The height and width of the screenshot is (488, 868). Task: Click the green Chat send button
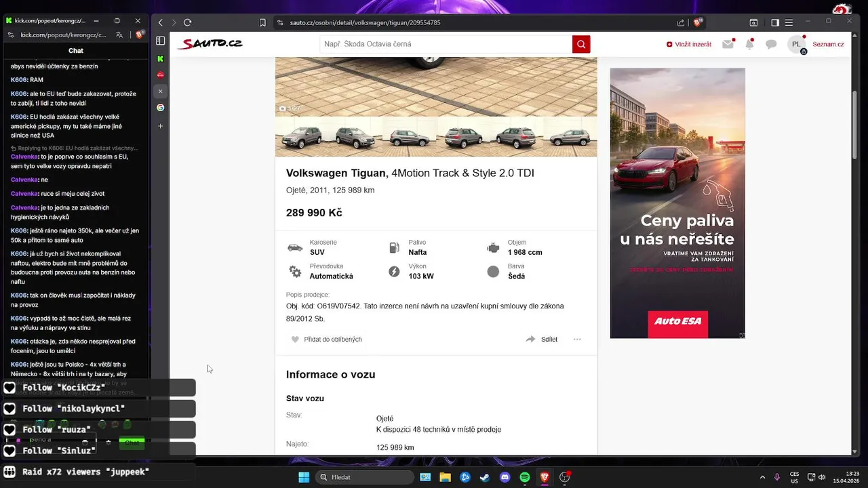point(132,443)
